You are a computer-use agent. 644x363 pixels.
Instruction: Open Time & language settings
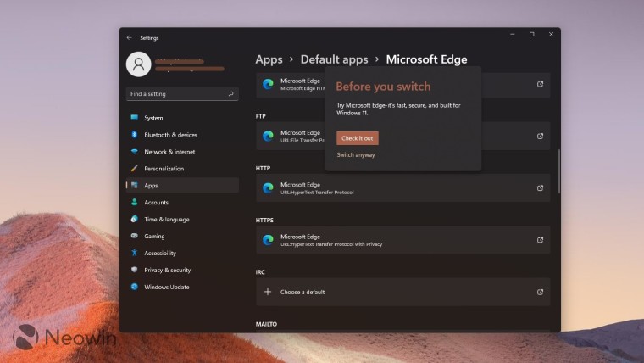[x=182, y=219]
